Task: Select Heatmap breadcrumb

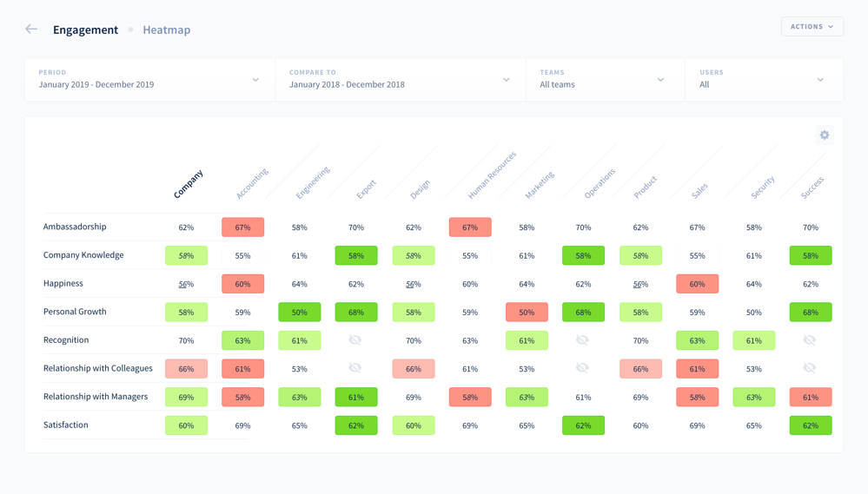Action: tap(167, 30)
